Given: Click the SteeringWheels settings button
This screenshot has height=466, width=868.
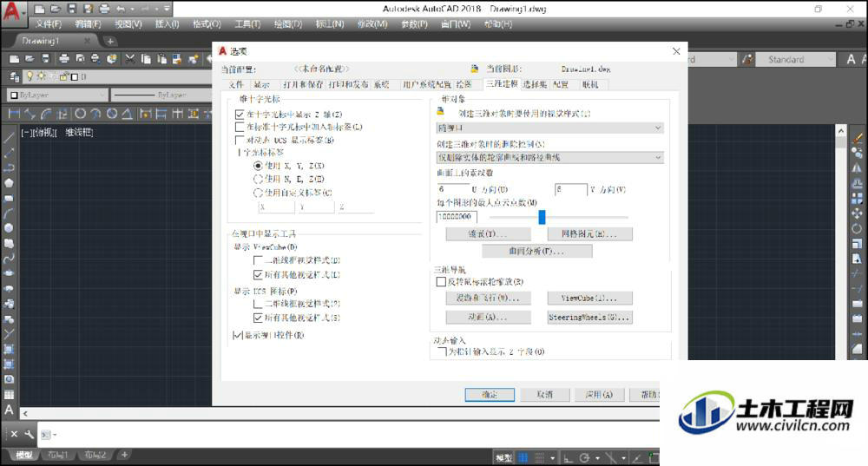Looking at the screenshot, I should coord(589,318).
